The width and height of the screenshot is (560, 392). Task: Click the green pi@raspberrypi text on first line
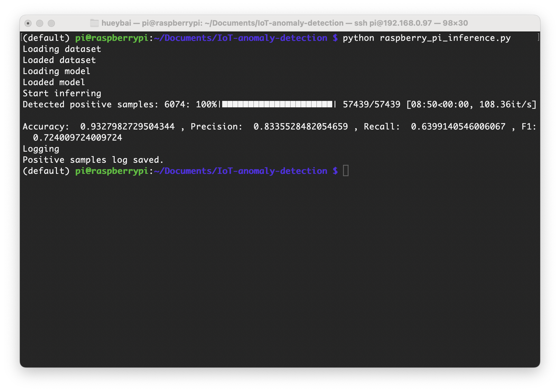pyautogui.click(x=111, y=38)
